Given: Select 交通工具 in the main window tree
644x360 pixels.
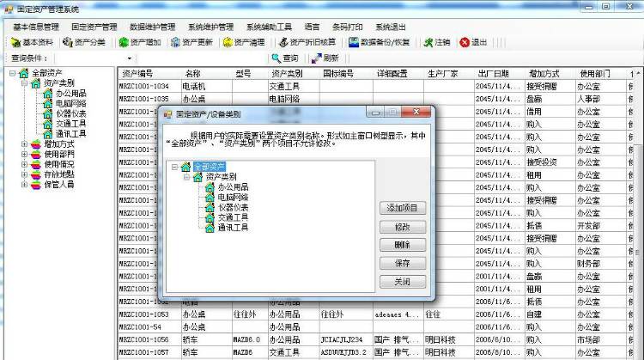Looking at the screenshot, I should pos(70,124).
